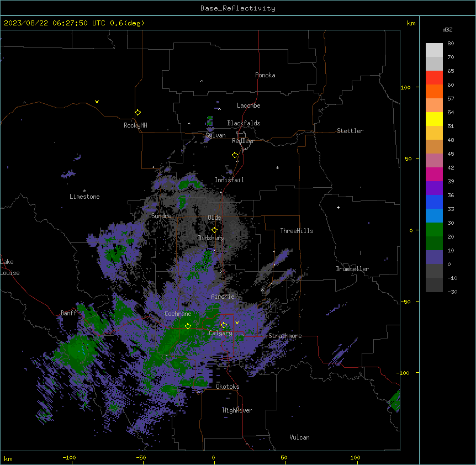This screenshot has height=465, width=476.
Task: Click the yellow diamond marker above RockyMH
Action: 137,113
